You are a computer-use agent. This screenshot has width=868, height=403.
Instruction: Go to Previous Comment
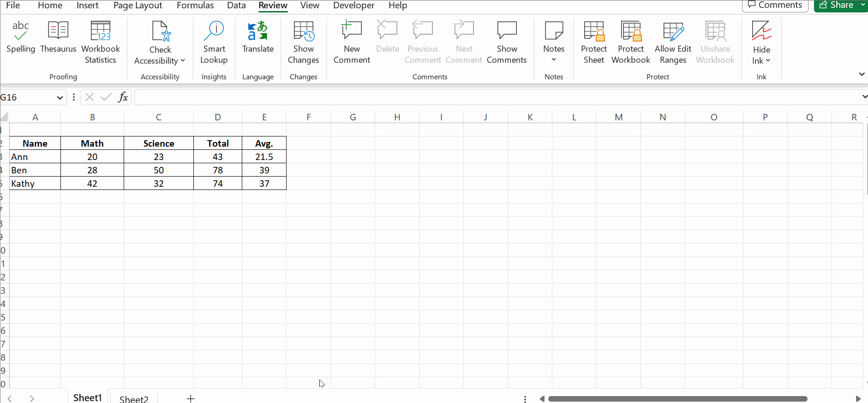tap(423, 42)
